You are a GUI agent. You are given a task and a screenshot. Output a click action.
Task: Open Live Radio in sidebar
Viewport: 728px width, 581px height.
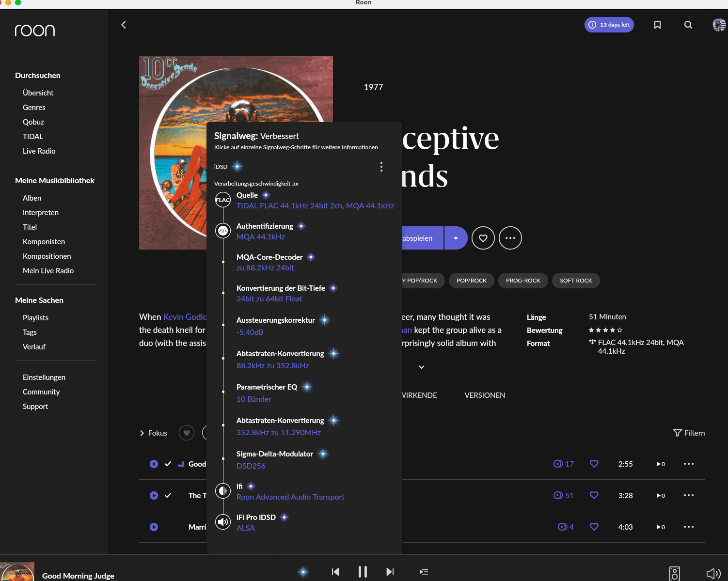39,151
